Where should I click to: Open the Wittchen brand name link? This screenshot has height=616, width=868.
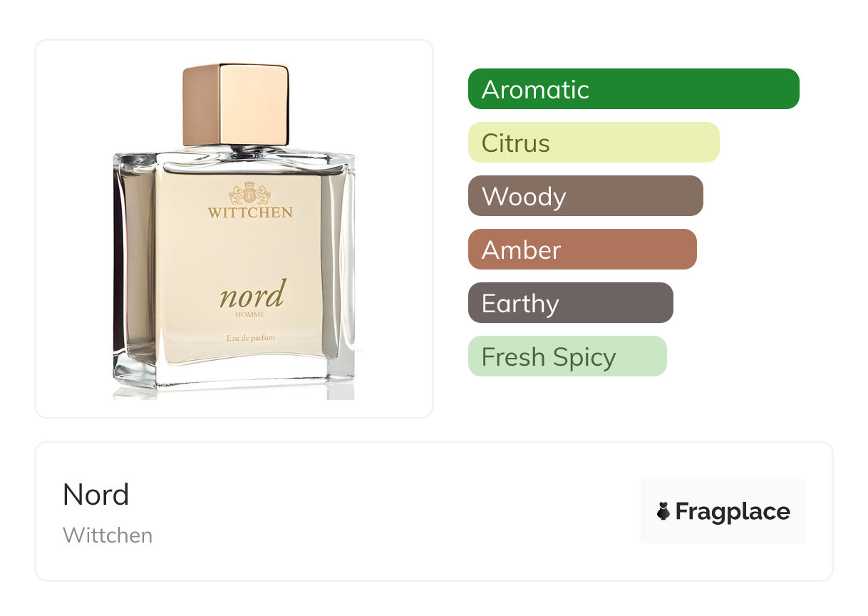coord(108,535)
